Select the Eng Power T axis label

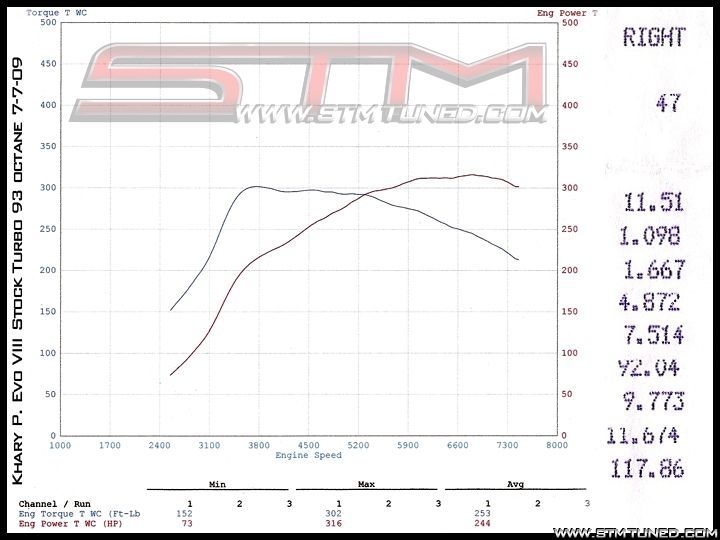pyautogui.click(x=567, y=13)
